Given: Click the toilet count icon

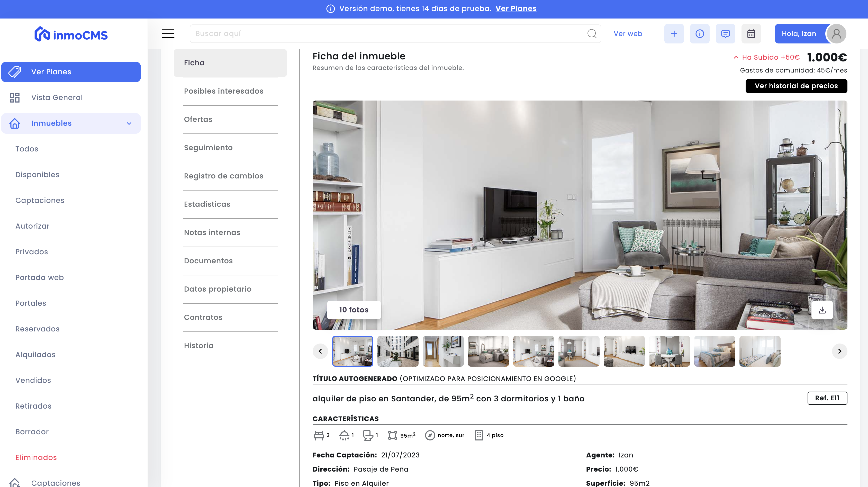Looking at the screenshot, I should [368, 435].
